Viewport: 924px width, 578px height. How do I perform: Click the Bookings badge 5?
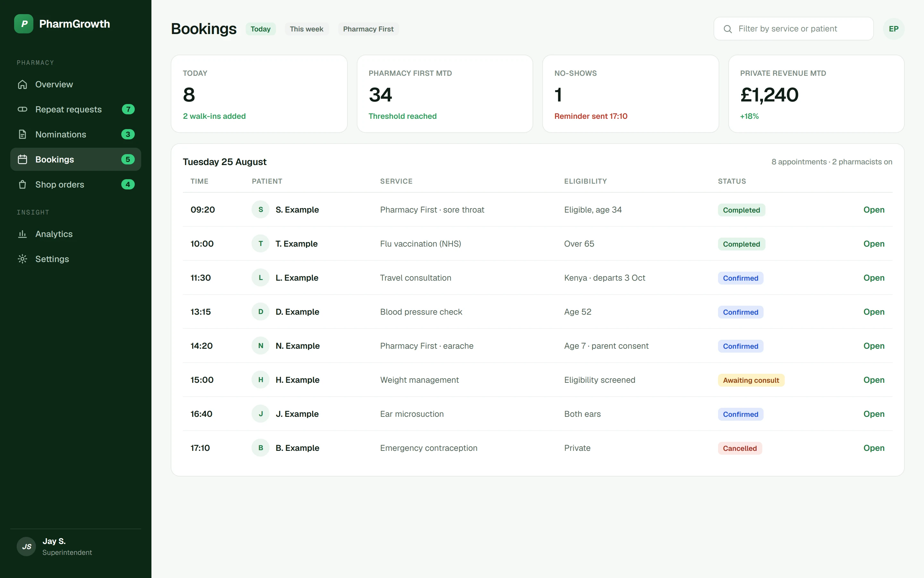point(128,159)
